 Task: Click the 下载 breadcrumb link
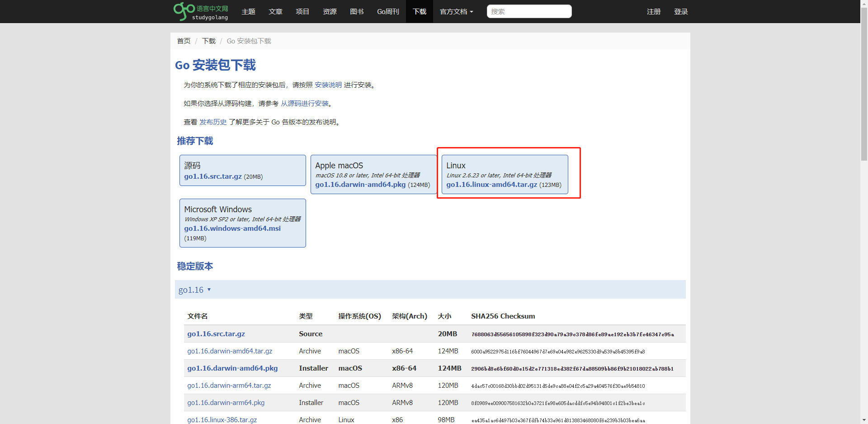[209, 41]
